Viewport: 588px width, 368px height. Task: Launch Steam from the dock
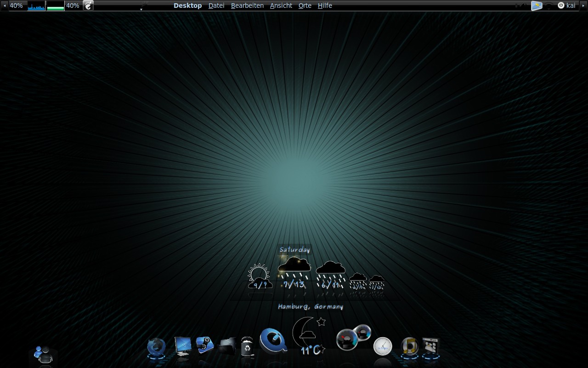tap(204, 345)
